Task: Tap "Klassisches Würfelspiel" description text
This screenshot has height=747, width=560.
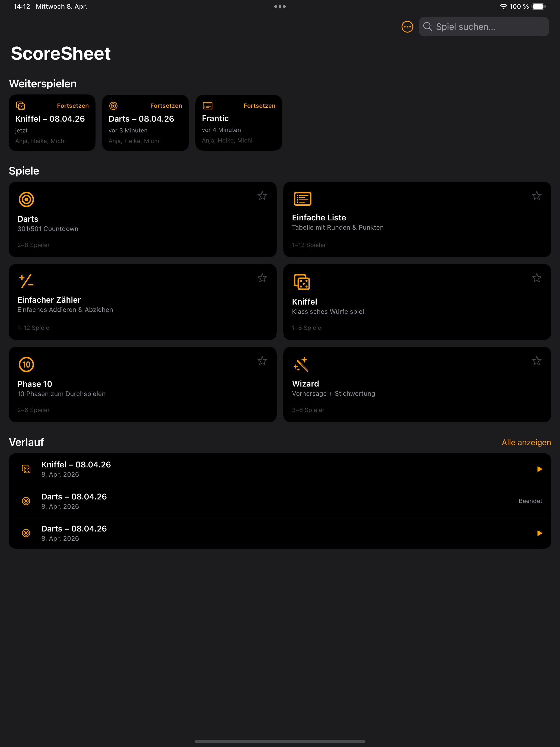Action: click(328, 311)
